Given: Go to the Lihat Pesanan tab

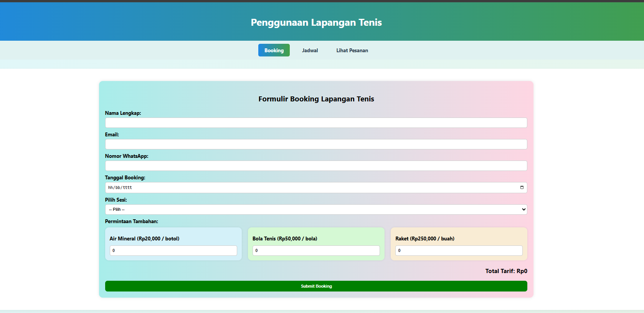Looking at the screenshot, I should (352, 50).
